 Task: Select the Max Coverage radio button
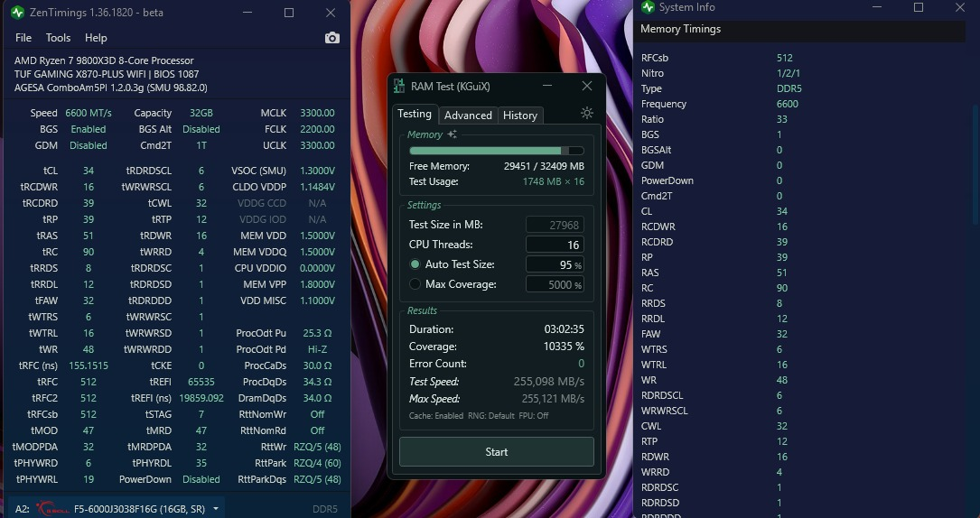coord(415,284)
